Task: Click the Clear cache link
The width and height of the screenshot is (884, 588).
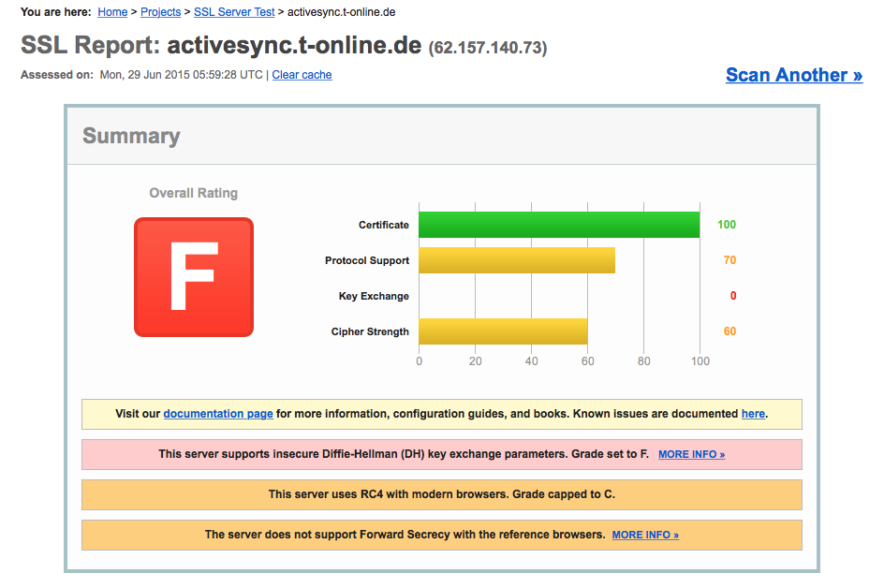Action: [x=302, y=75]
